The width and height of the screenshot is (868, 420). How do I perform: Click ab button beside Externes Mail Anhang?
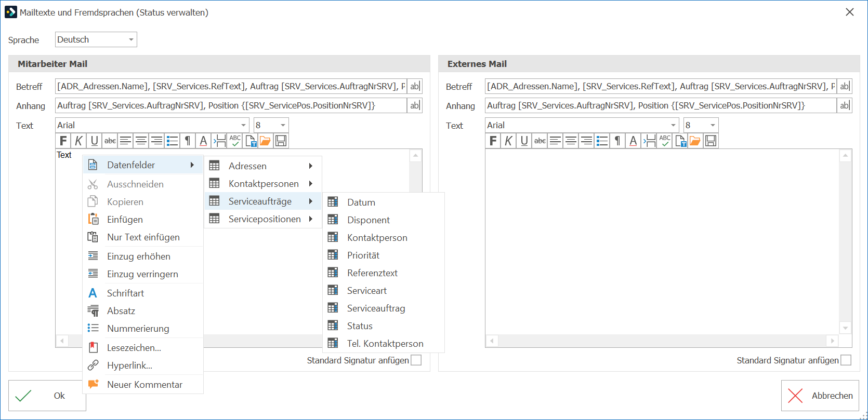(x=845, y=105)
